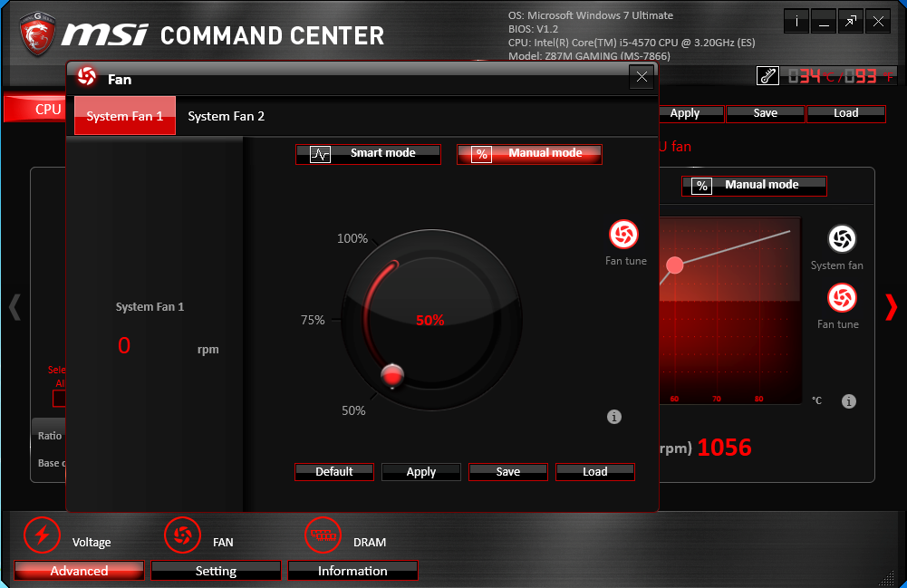The width and height of the screenshot is (907, 588).
Task: Enable Smart mode for System Fan 1
Action: [368, 154]
